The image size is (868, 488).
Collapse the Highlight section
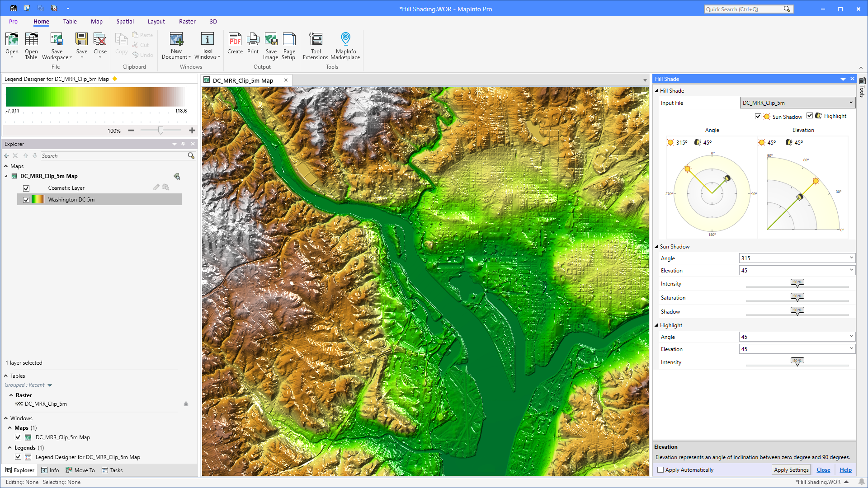[656, 325]
